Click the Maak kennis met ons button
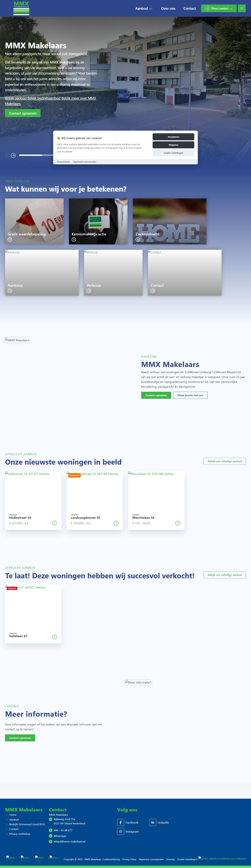The width and height of the screenshot is (251, 868). coord(190,395)
